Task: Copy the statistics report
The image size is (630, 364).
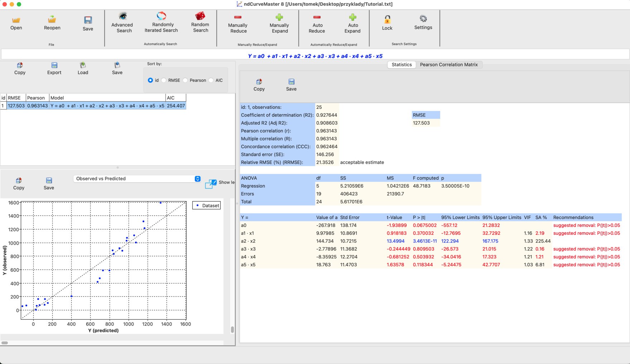Action: click(259, 84)
